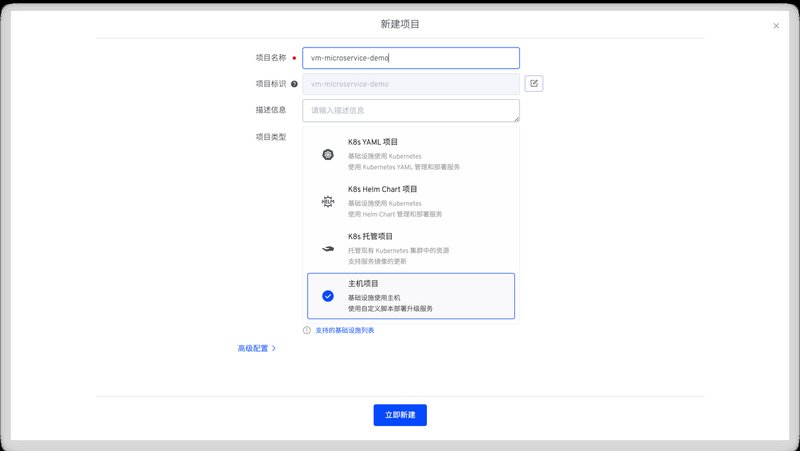Close the 新建项目 dialog with X
This screenshot has height=451, width=800.
click(776, 26)
